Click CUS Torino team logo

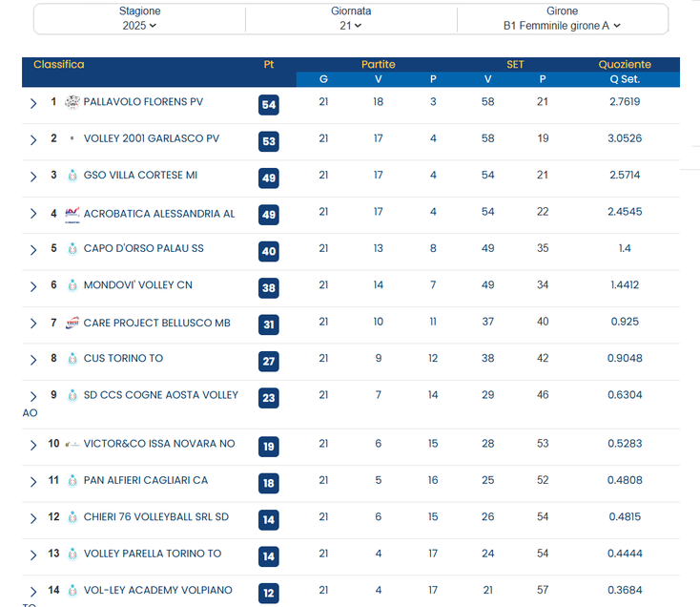point(72,359)
